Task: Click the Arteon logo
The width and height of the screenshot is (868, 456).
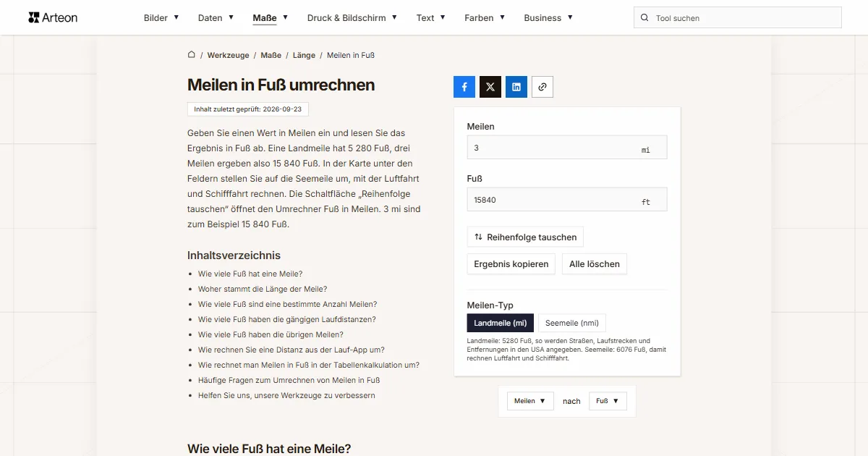Action: (53, 17)
